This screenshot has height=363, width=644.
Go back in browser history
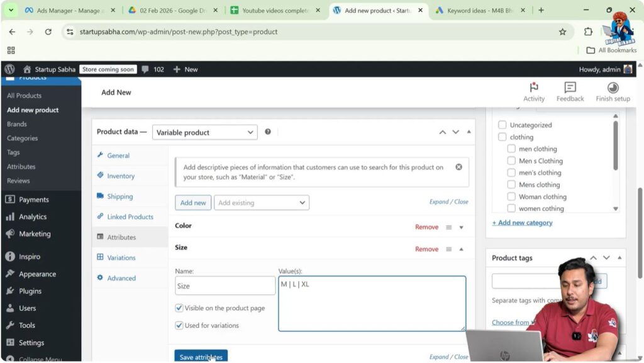pos(12,31)
